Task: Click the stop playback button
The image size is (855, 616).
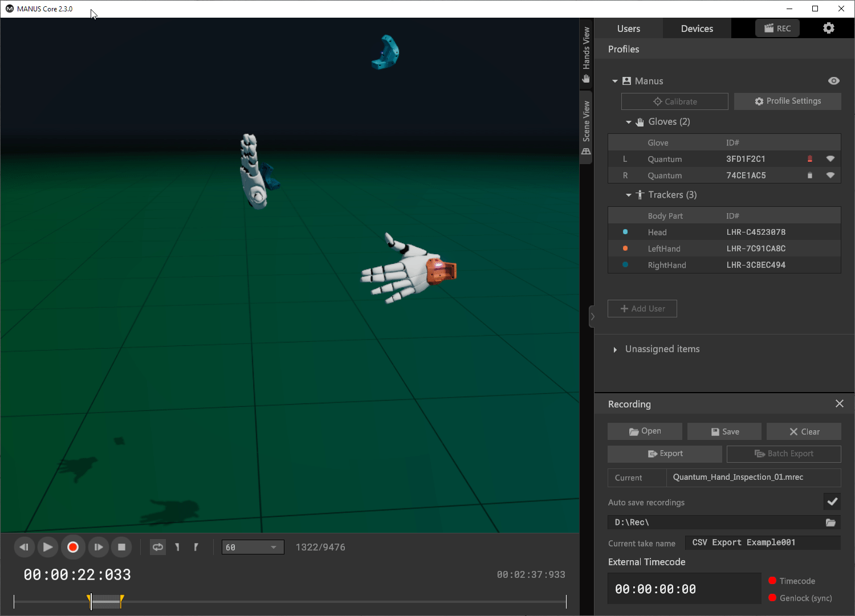Action: [x=121, y=547]
